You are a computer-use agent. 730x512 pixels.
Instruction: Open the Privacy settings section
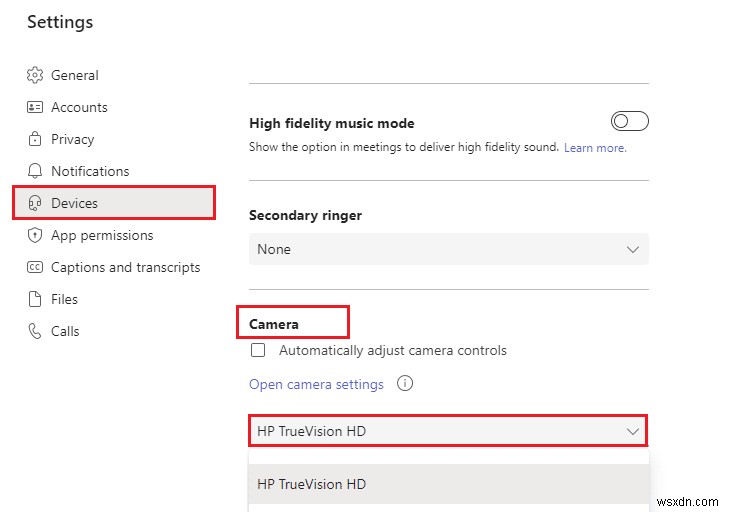click(x=72, y=139)
